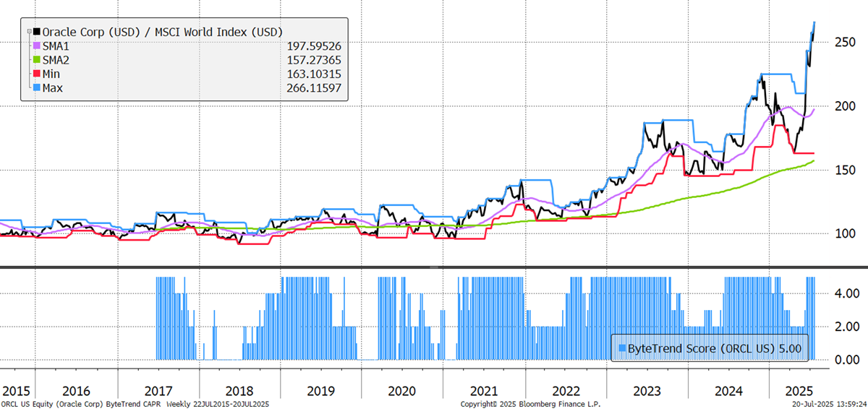Click the 2022 year label

click(566, 391)
